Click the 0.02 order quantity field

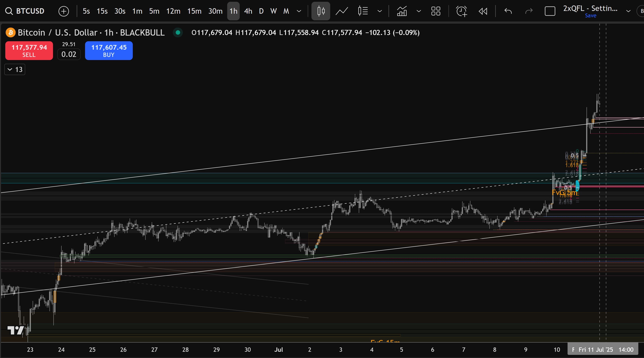click(x=69, y=54)
